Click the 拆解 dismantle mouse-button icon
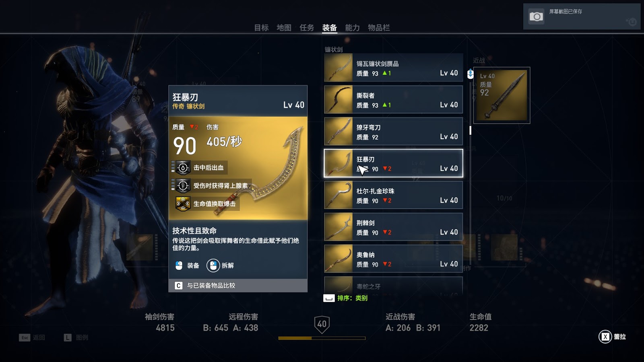Screen dimensions: 644x362 coord(213,265)
